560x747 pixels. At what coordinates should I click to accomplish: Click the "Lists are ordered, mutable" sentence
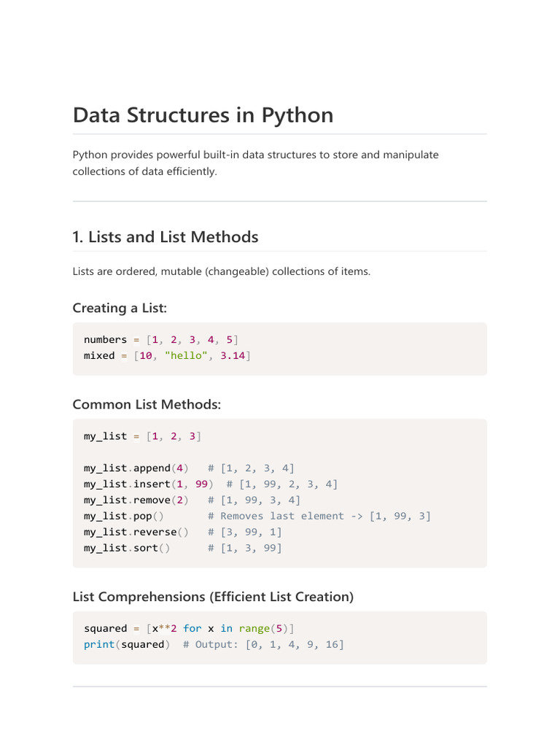pos(221,271)
